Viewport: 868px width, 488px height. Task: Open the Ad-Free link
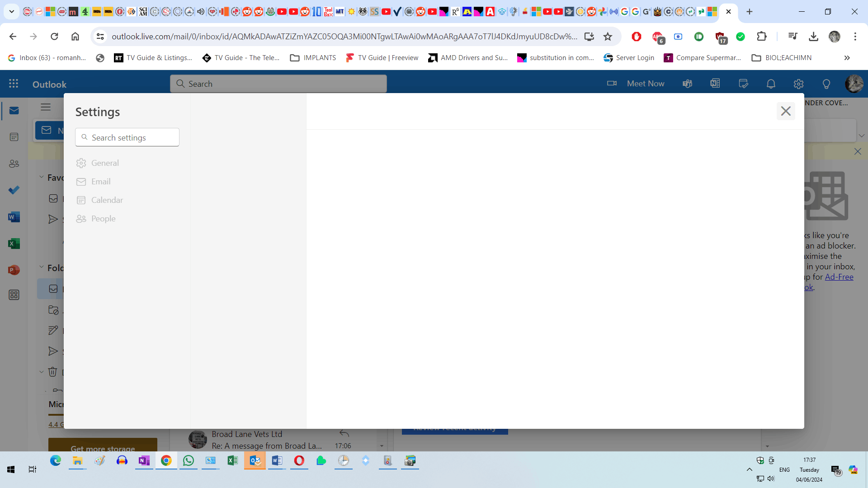[839, 277]
